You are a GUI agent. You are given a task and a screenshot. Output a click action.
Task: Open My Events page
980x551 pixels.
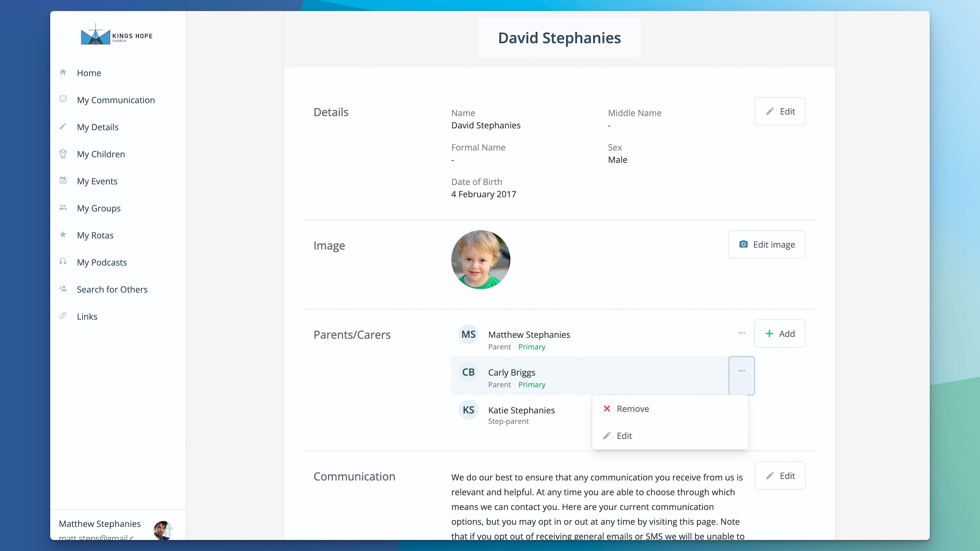point(97,181)
